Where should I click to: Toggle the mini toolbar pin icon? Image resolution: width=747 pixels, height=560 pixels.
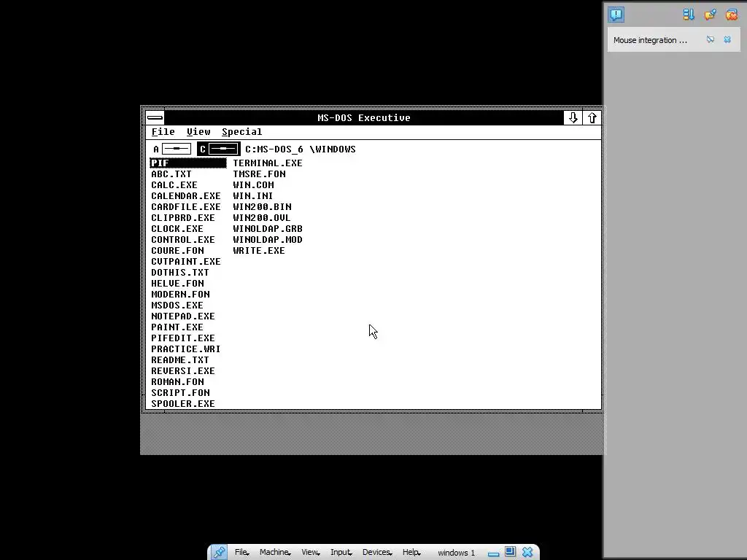[x=219, y=553]
